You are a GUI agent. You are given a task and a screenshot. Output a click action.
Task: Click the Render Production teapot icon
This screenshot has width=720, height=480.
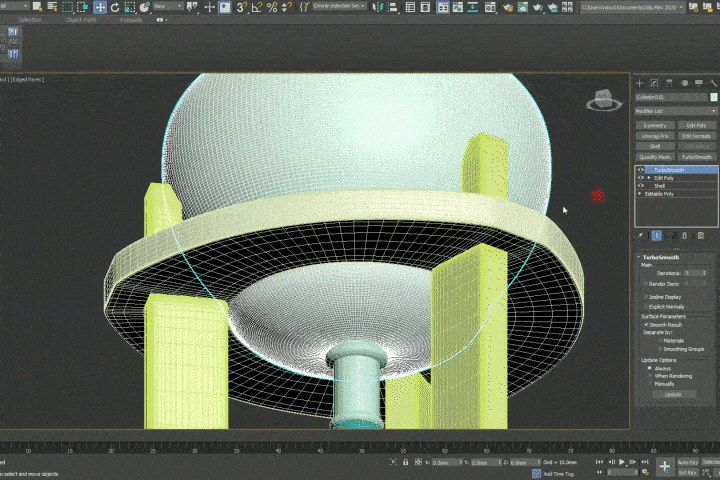538,7
